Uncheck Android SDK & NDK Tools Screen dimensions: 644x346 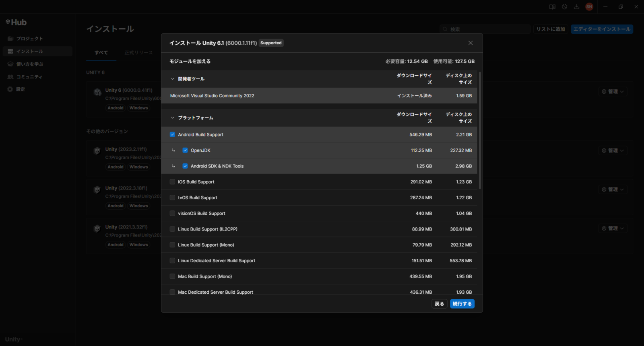point(185,166)
